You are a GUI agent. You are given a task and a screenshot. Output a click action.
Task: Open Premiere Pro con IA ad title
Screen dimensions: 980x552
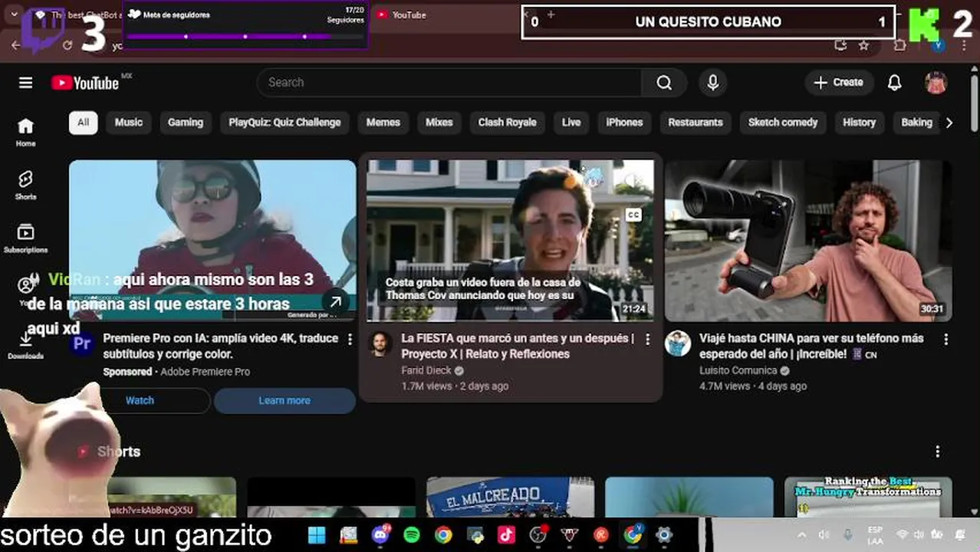coord(220,346)
